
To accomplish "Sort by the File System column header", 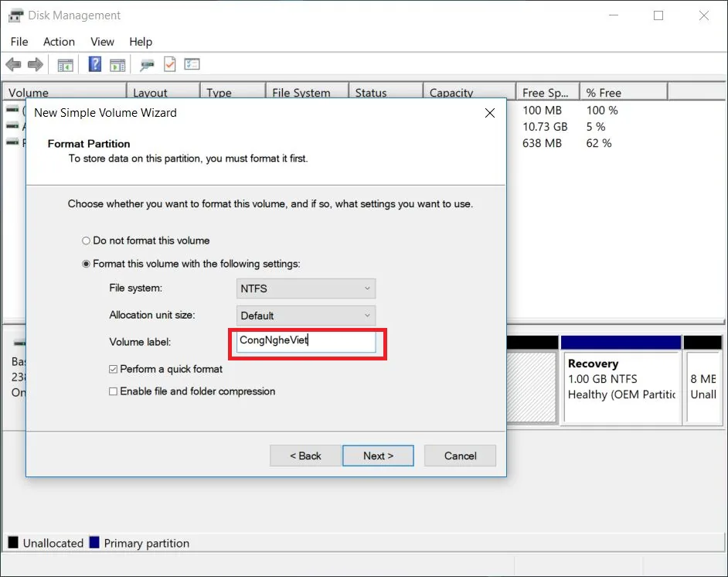I will pyautogui.click(x=308, y=92).
